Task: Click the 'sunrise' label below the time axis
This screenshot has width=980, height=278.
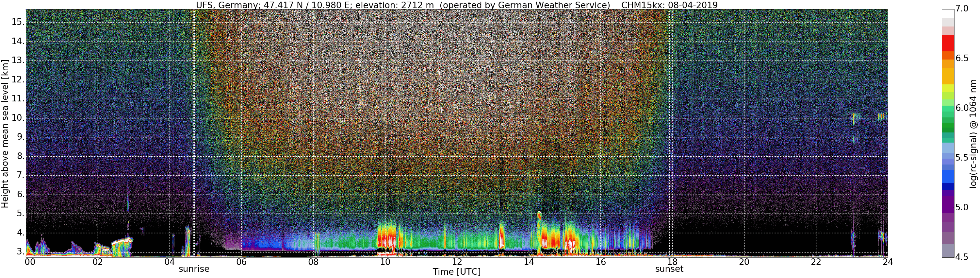Action: tap(194, 269)
